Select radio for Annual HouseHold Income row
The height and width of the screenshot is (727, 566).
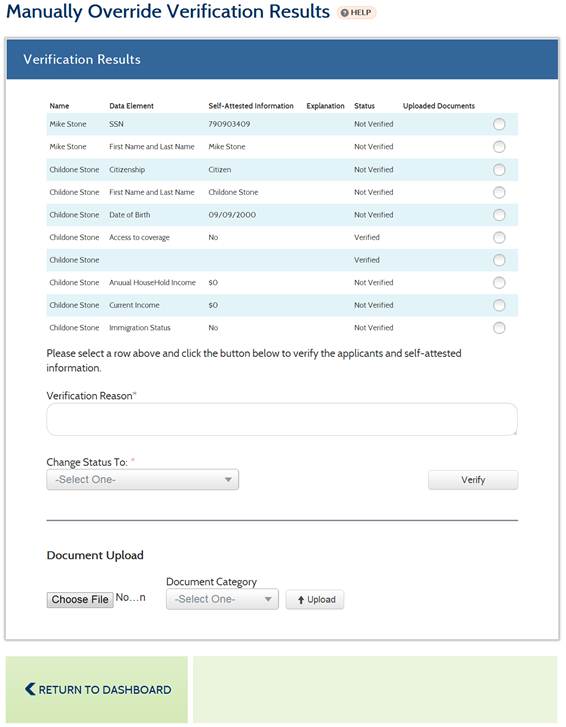coord(499,282)
